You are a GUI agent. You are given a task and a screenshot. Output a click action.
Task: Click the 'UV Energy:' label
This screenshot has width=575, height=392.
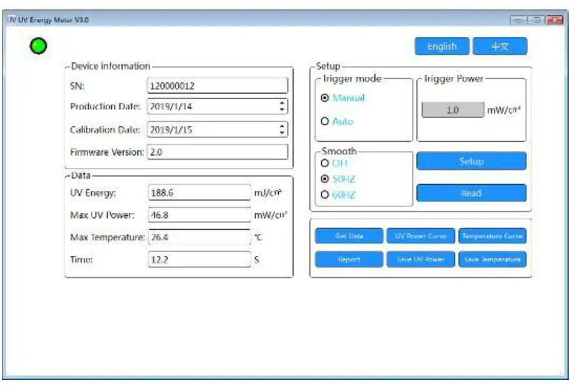click(x=92, y=193)
